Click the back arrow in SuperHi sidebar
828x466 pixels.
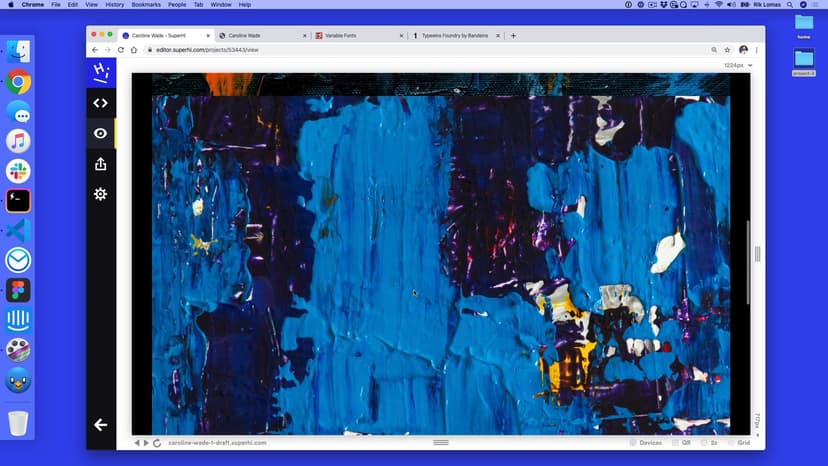(100, 425)
